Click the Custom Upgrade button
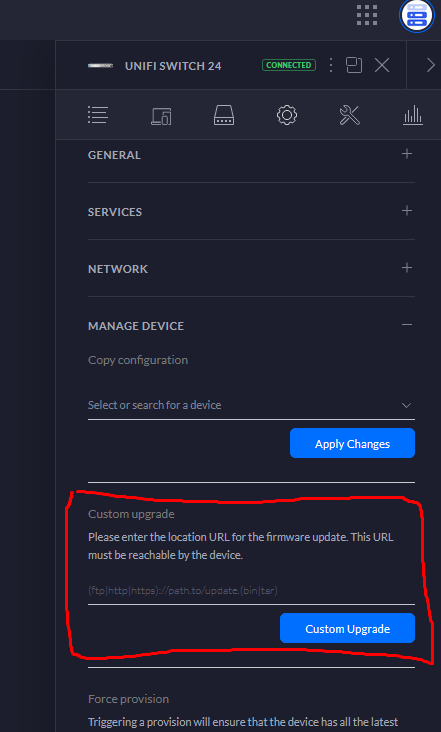The image size is (441, 732). click(347, 628)
